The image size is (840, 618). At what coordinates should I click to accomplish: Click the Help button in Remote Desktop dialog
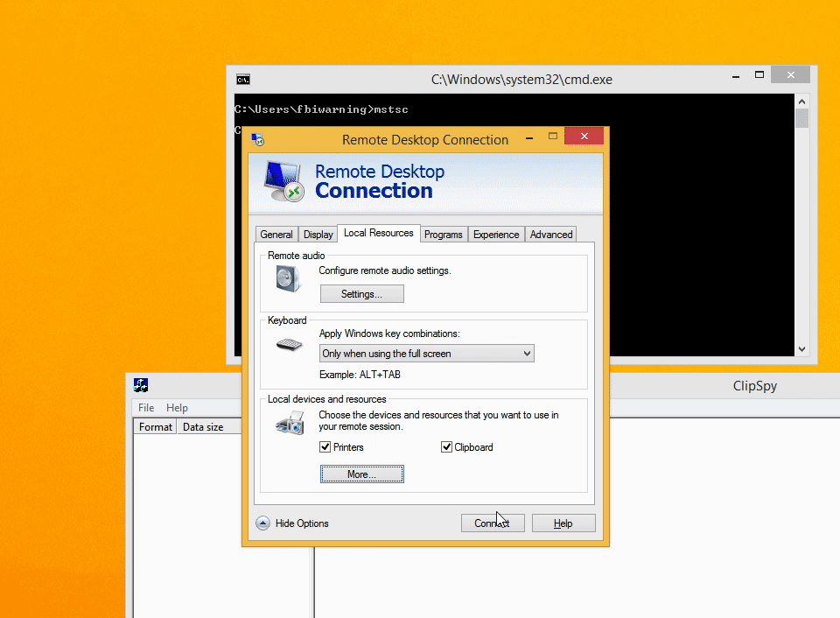pos(563,523)
